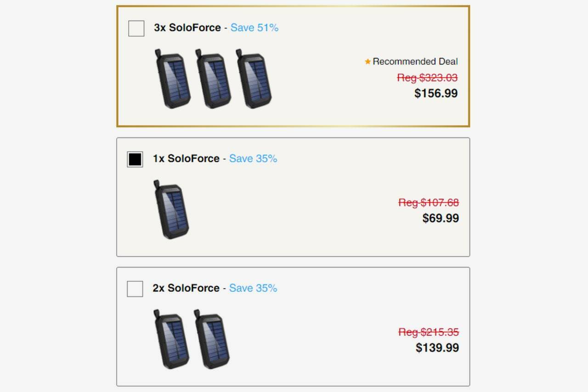The image size is (588, 392).
Task: Check the 3x SoloForce bundle checkbox
Action: click(136, 28)
